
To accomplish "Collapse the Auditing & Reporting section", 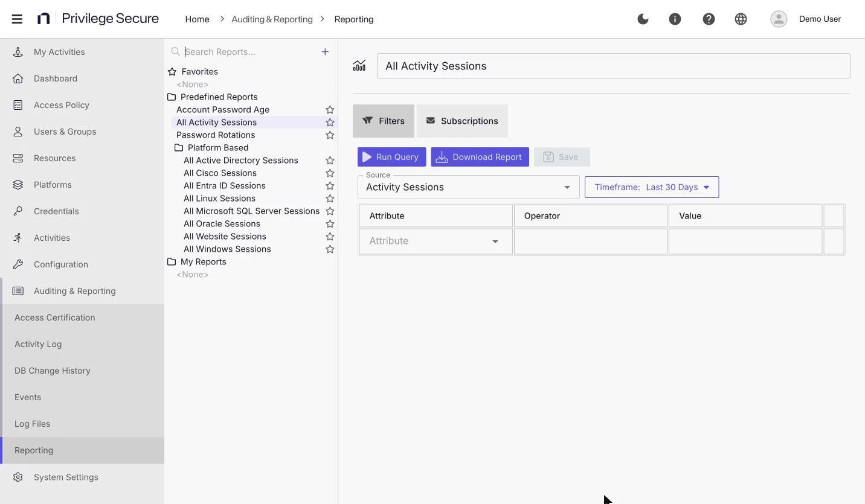I will point(82,291).
